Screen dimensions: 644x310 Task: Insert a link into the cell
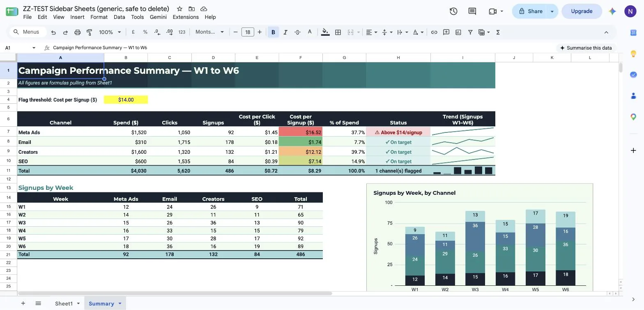[x=434, y=32]
